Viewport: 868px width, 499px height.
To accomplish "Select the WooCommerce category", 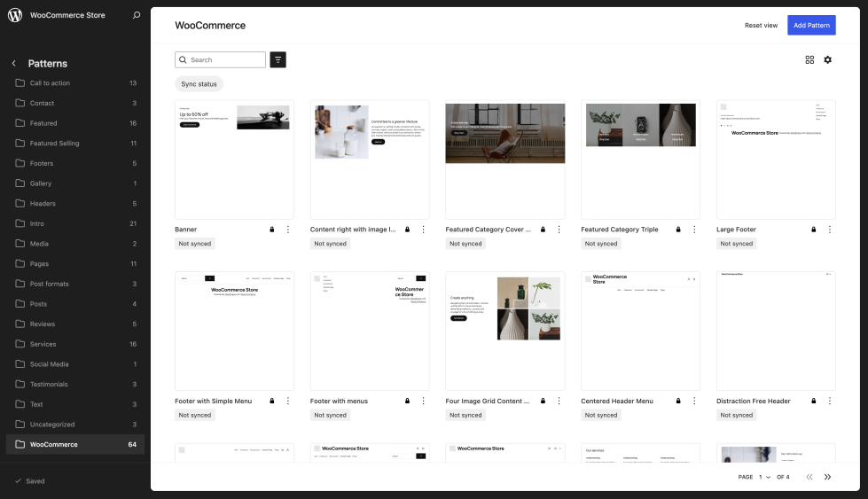I will [75, 444].
